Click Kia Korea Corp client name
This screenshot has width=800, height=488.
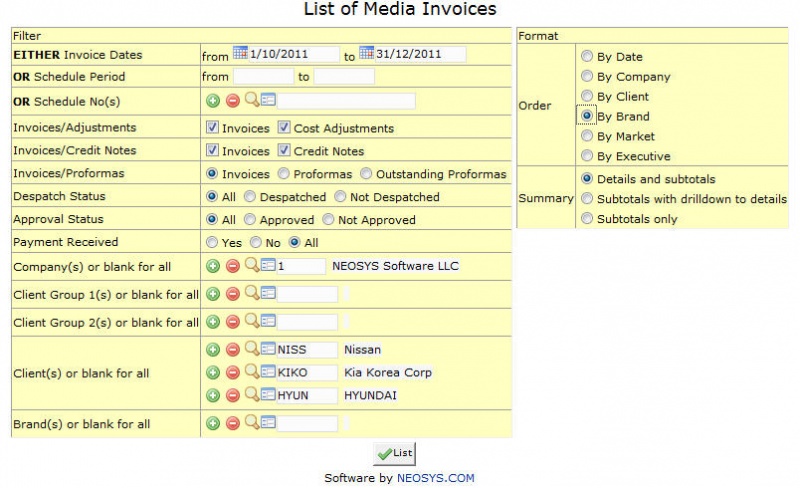point(388,373)
